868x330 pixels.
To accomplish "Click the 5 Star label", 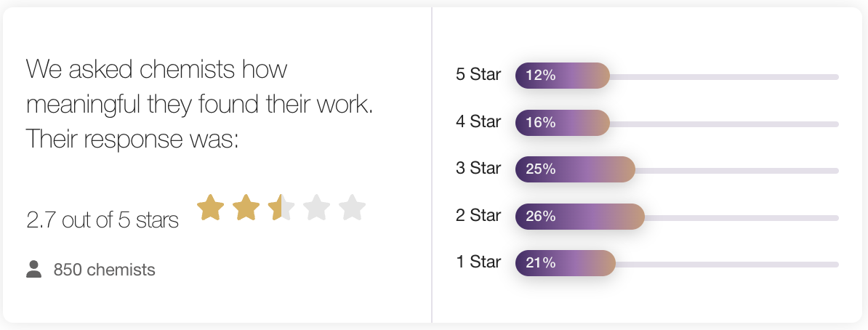I will point(478,75).
